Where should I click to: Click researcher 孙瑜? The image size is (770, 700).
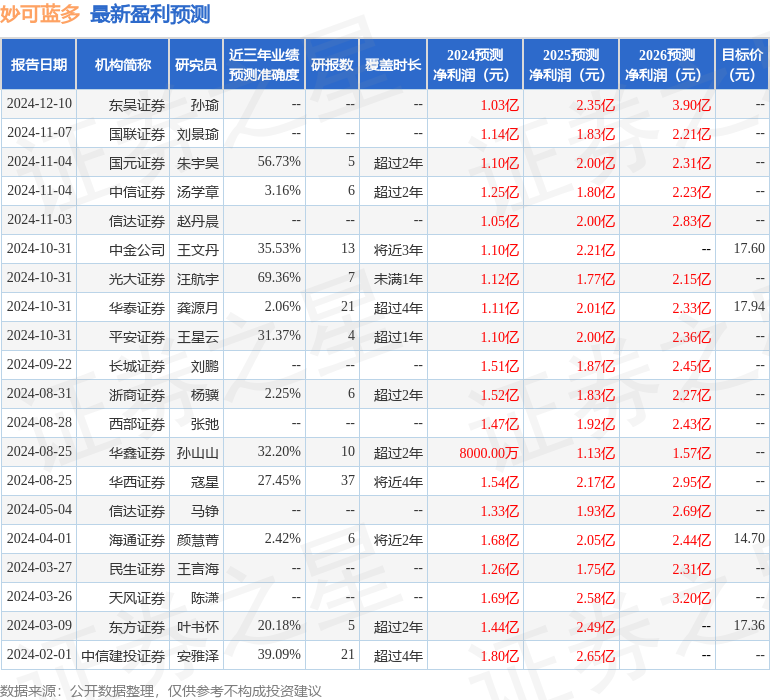(x=205, y=105)
